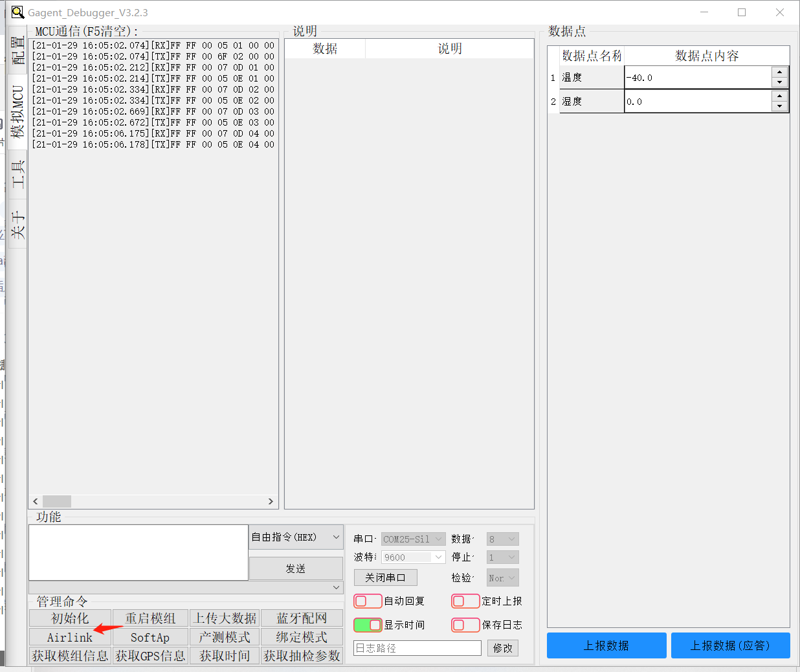Image resolution: width=800 pixels, height=672 pixels.
Task: Click the Gagent Debugger app icon in titlebar
Action: [x=17, y=12]
